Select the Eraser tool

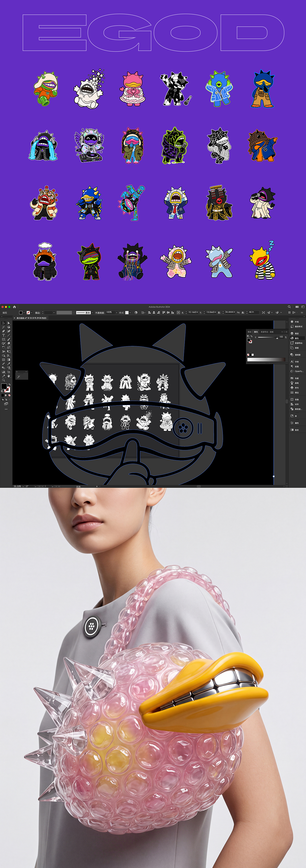pos(9,343)
